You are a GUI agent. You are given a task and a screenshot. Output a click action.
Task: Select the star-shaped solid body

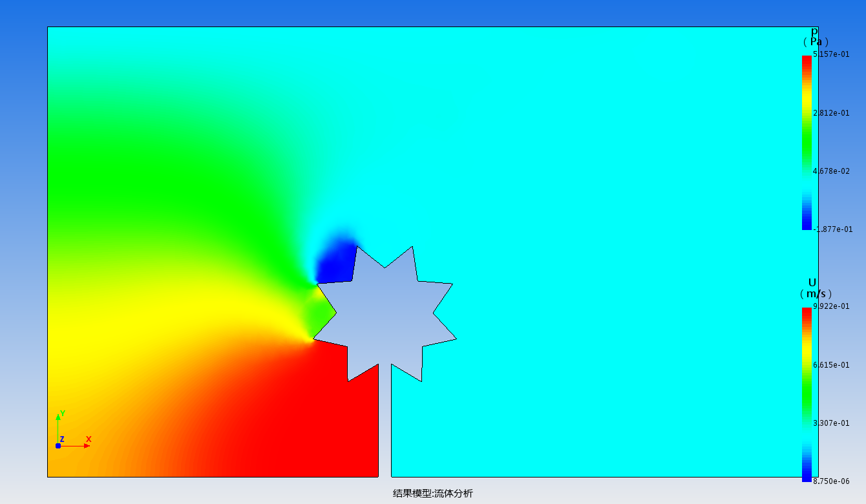[385, 315]
